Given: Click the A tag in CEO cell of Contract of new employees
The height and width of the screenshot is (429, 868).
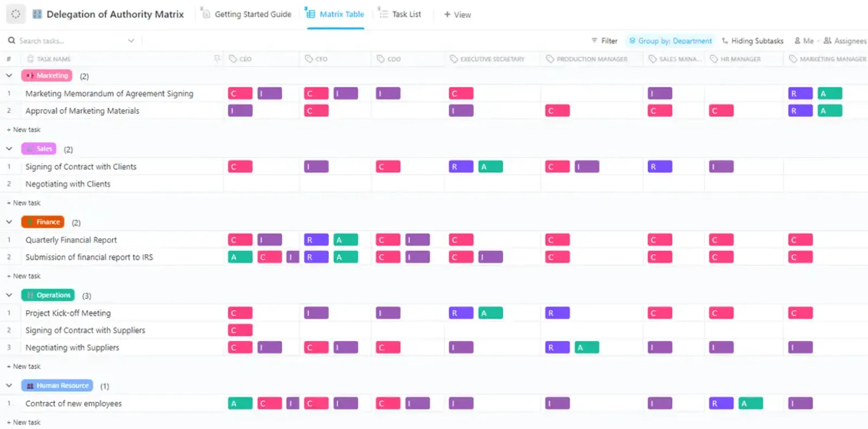Looking at the screenshot, I should point(240,403).
